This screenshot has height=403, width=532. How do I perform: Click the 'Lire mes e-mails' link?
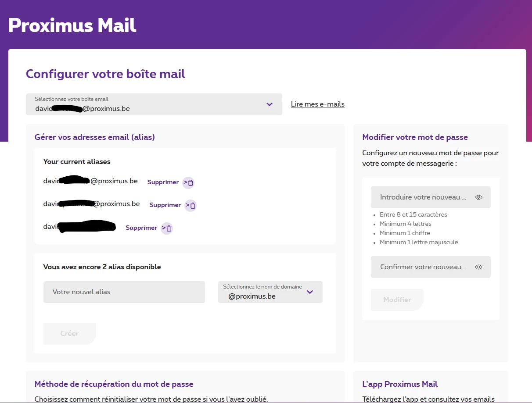[317, 104]
